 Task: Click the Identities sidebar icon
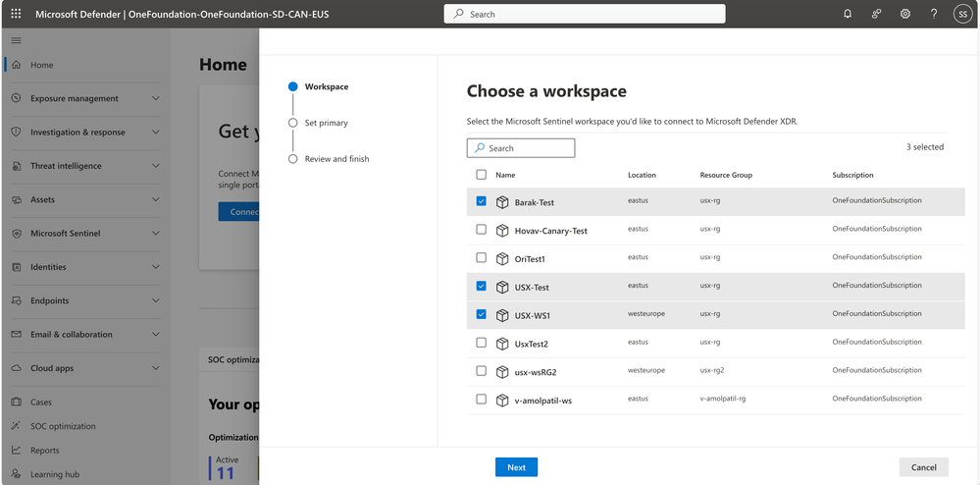tap(17, 267)
